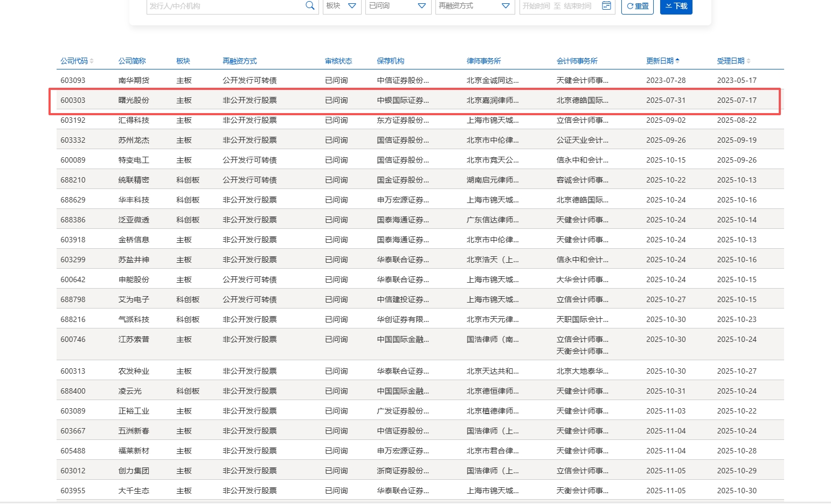Viewport: 831px width, 504px height.
Task: Select 大千生态 company name
Action: pos(134,491)
